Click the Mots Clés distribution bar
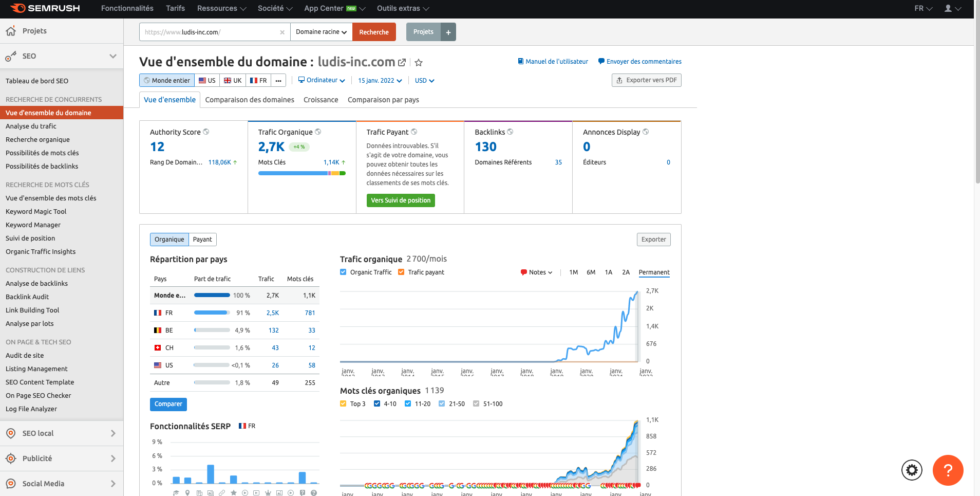The height and width of the screenshot is (496, 980). (302, 173)
